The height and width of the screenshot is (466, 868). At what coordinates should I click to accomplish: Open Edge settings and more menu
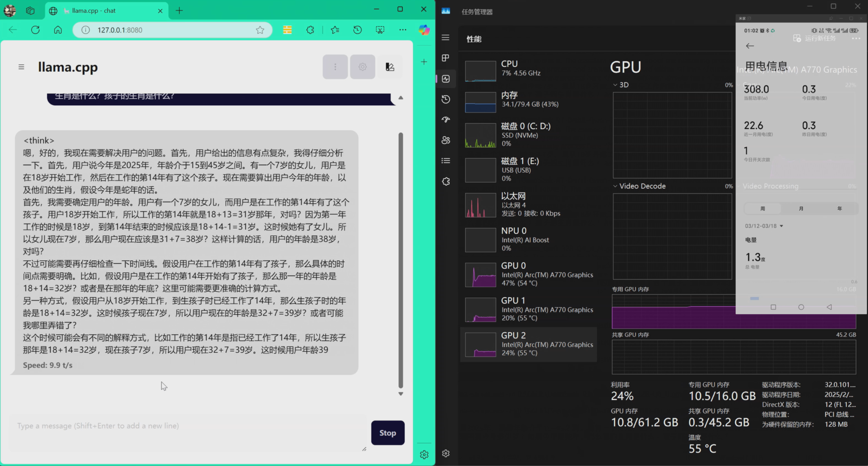coord(403,30)
